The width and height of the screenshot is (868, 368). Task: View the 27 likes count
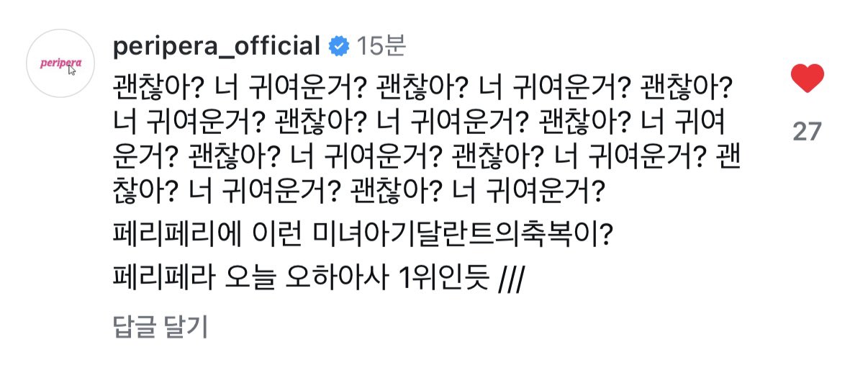pyautogui.click(x=807, y=131)
